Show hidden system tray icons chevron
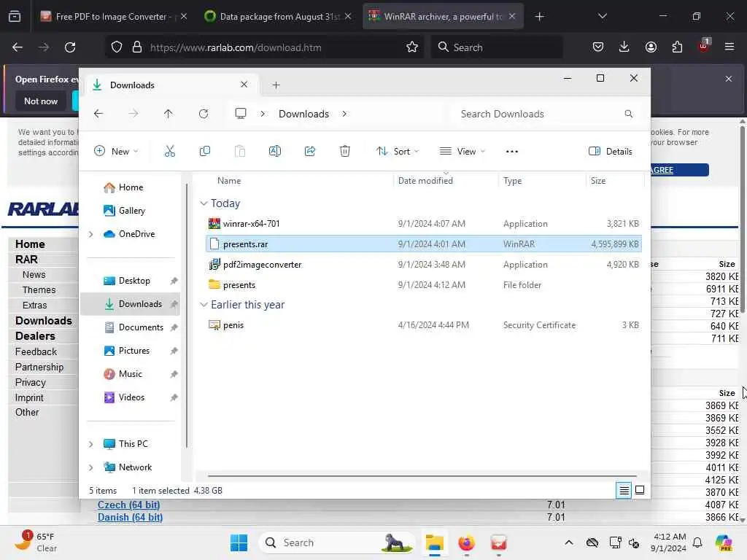 tap(569, 542)
